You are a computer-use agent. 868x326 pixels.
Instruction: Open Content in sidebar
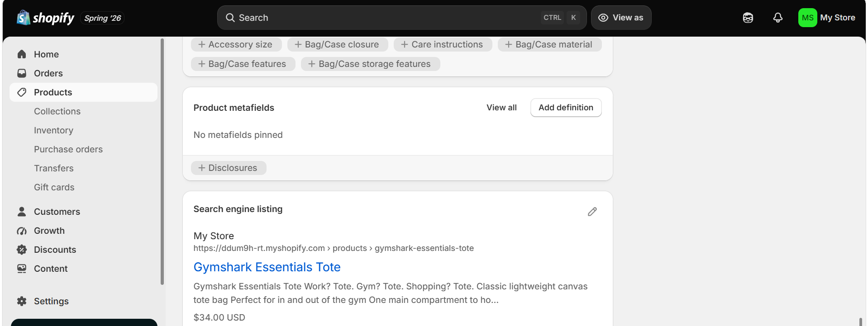click(x=83, y=269)
